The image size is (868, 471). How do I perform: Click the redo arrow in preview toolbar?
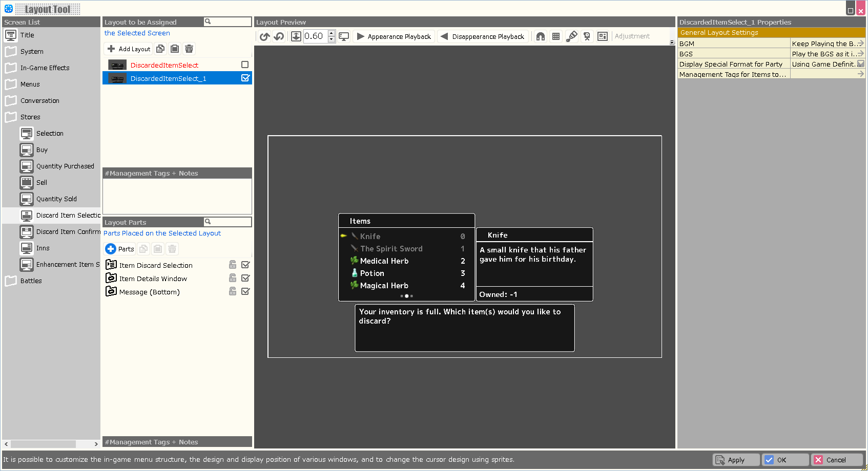(x=279, y=36)
